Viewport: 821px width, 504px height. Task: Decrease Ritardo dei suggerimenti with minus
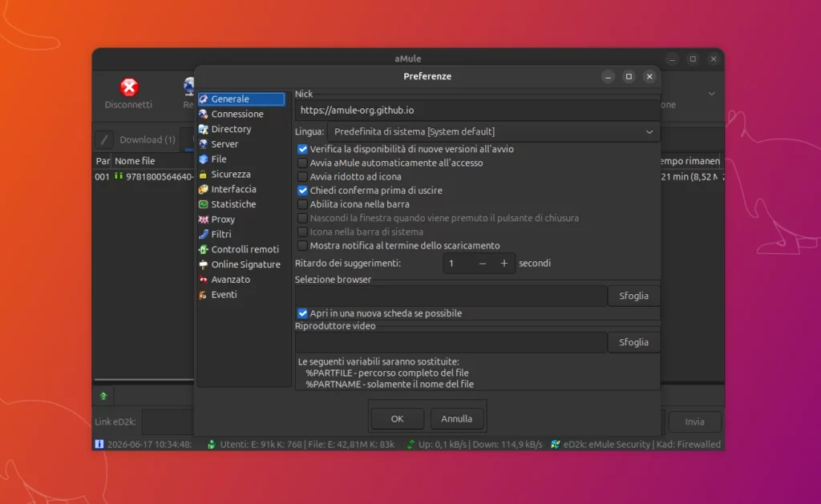pos(482,264)
